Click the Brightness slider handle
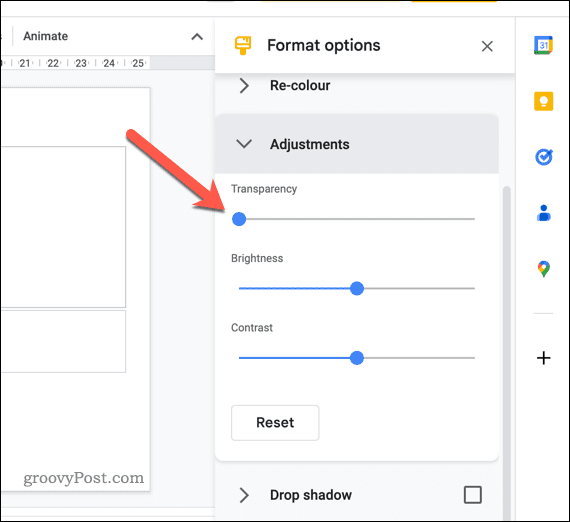The width and height of the screenshot is (570, 522). coord(357,288)
